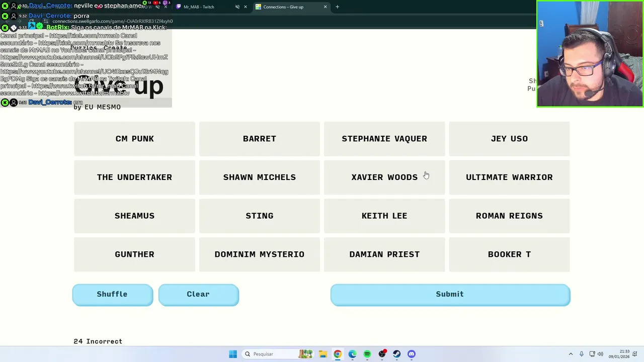Open the Windows Start menu
Viewport: 644px width, 362px height.
tap(233, 354)
